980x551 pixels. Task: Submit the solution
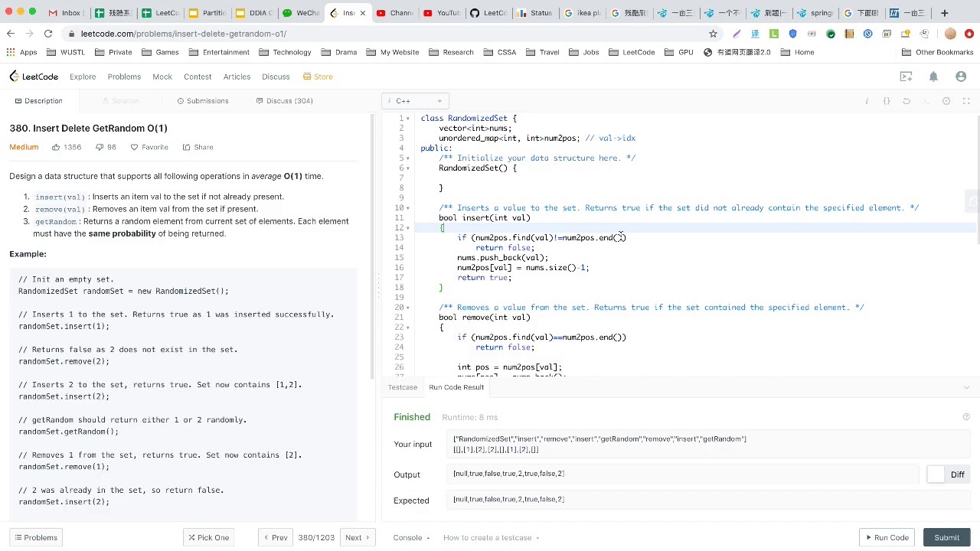point(946,537)
